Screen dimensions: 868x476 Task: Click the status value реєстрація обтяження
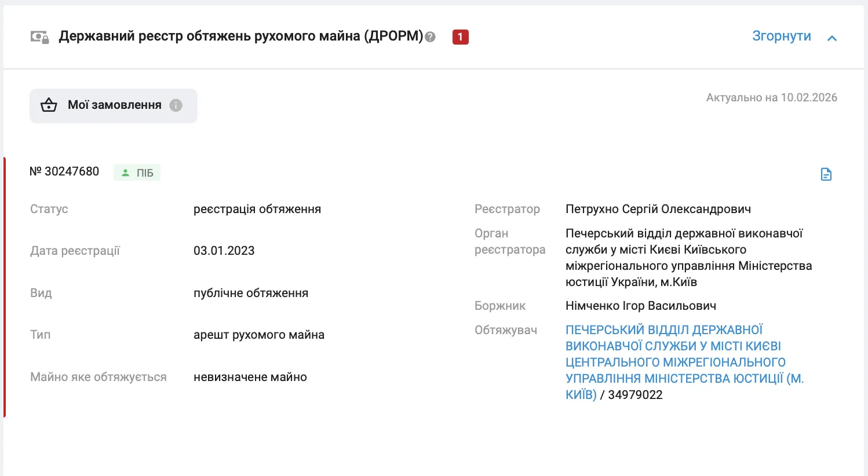pyautogui.click(x=257, y=209)
